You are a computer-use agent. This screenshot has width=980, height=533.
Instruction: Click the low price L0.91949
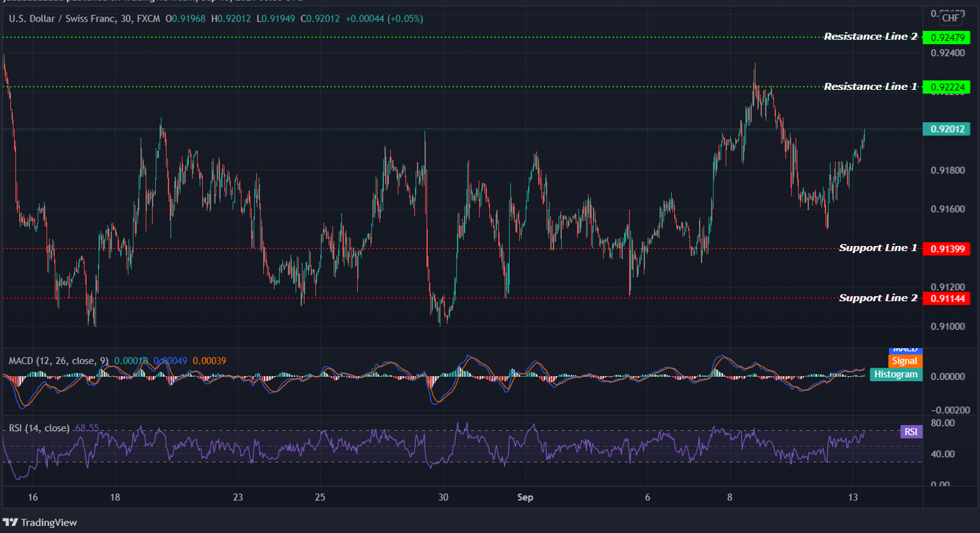click(275, 19)
